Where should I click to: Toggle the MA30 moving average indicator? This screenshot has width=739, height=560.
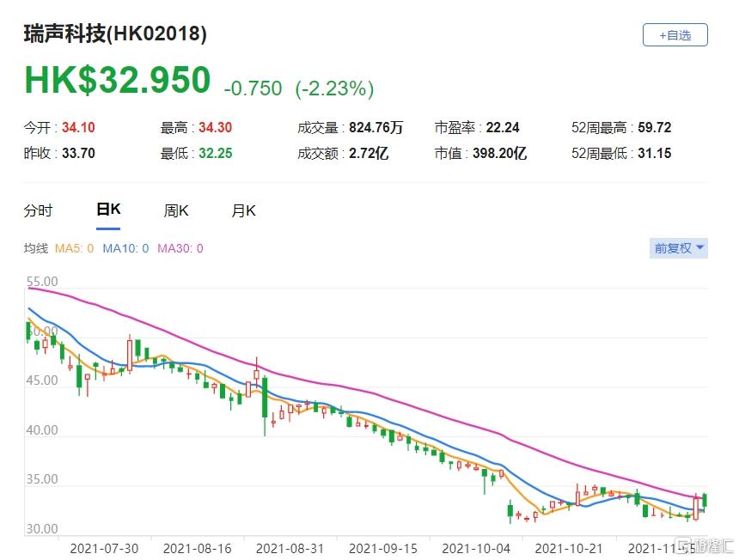[179, 248]
